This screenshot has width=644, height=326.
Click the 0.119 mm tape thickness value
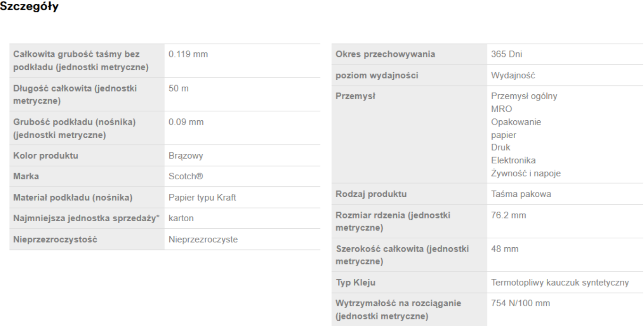tap(188, 54)
